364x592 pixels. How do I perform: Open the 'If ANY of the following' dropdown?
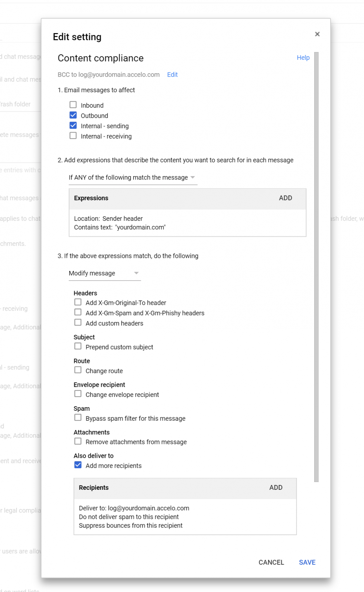coord(132,178)
